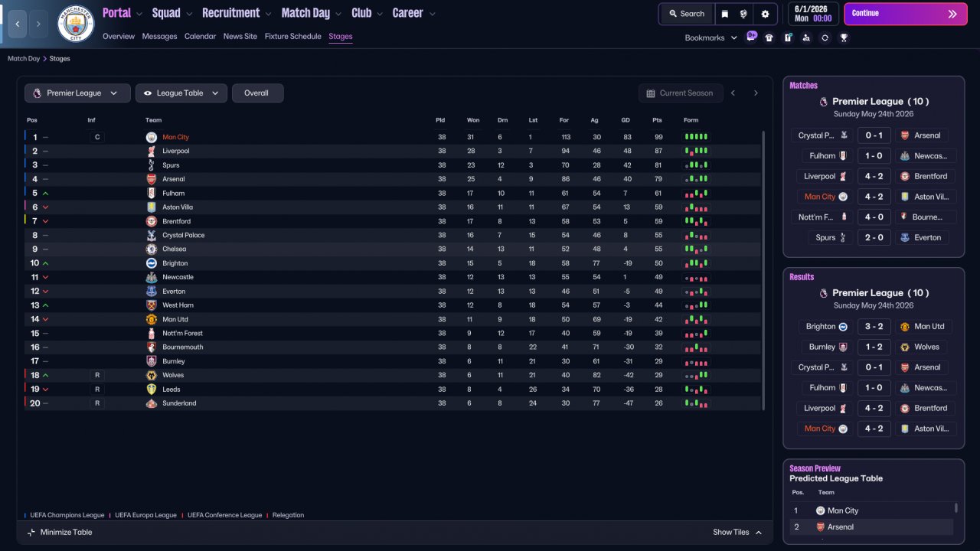Click Newcastle row in the league table
The image size is (980, 551).
(393, 277)
